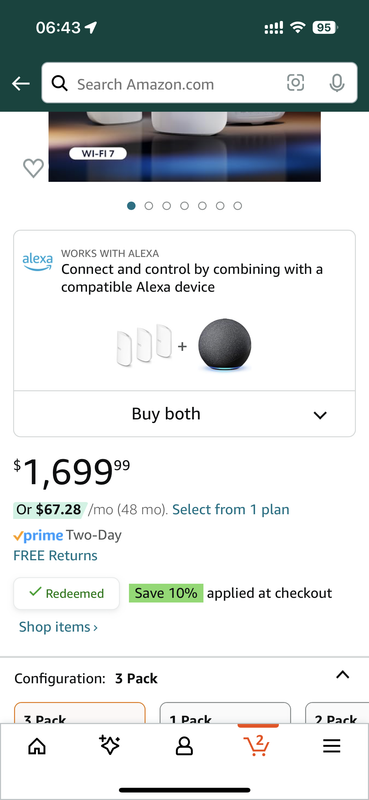Collapse the Configuration section chevron

coord(342,675)
